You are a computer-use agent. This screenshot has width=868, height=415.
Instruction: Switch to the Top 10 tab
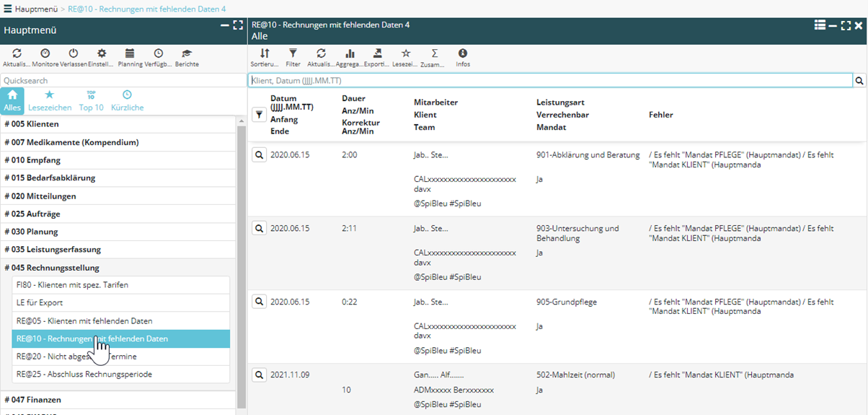point(91,100)
